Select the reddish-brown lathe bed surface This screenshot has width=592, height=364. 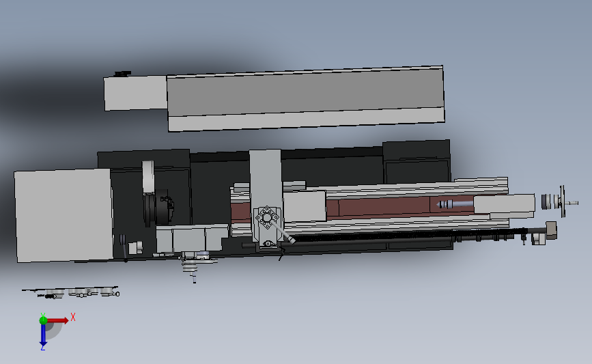click(378, 206)
